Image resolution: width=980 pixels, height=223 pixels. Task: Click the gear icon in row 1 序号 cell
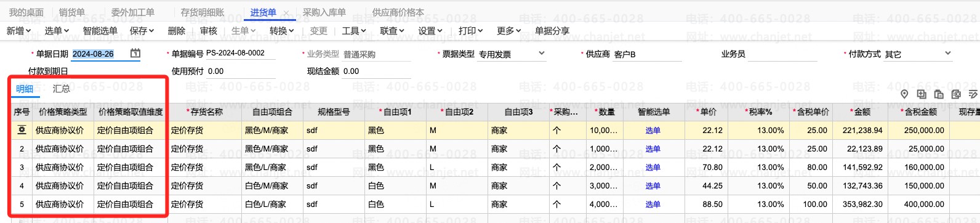[22, 130]
